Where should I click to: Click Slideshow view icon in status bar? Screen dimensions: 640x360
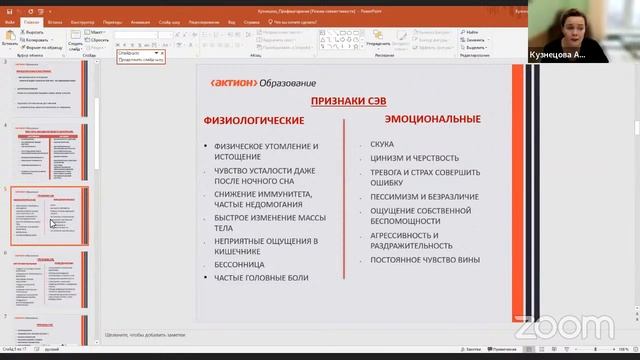567,349
